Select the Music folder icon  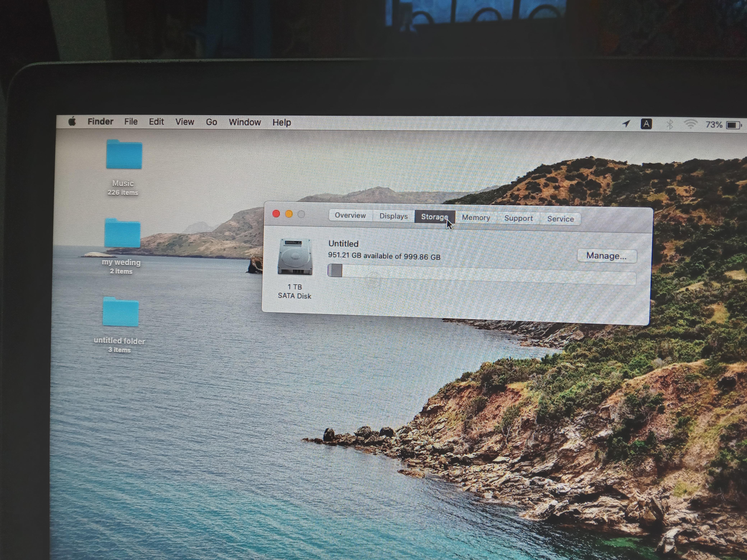[124, 155]
